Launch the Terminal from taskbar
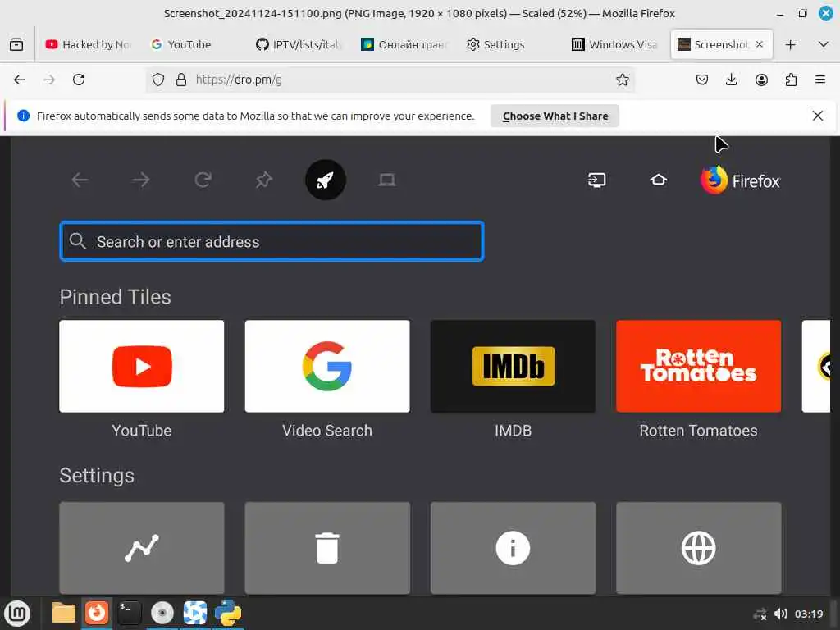This screenshot has height=630, width=840. [130, 614]
